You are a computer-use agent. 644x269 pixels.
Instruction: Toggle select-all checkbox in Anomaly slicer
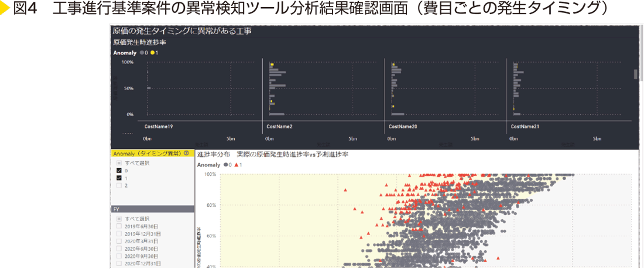[119, 163]
